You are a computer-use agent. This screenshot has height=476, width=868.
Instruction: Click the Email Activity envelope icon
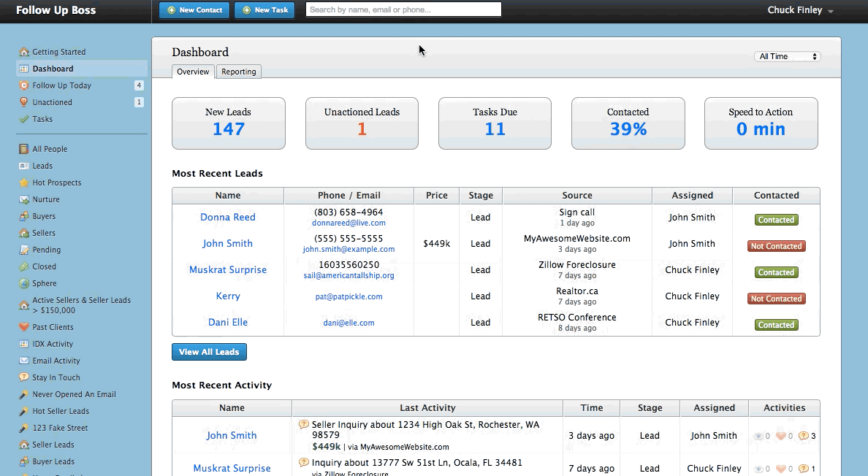(x=24, y=361)
